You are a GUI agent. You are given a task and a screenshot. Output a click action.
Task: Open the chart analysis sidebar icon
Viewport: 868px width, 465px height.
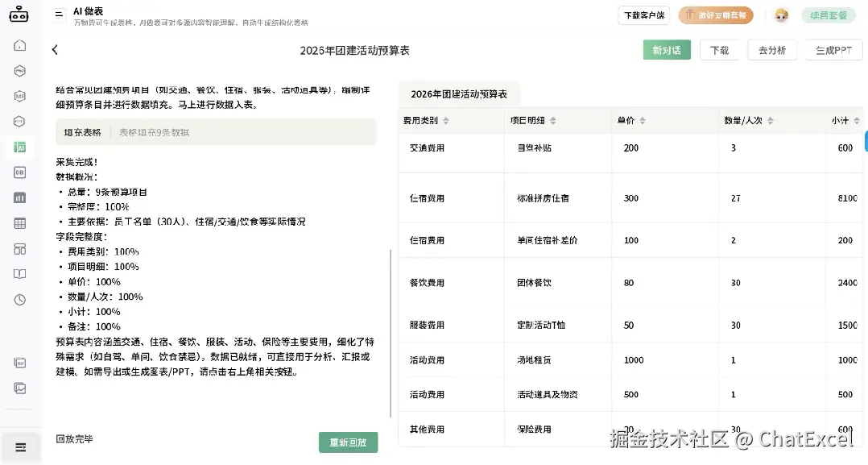[x=20, y=197]
